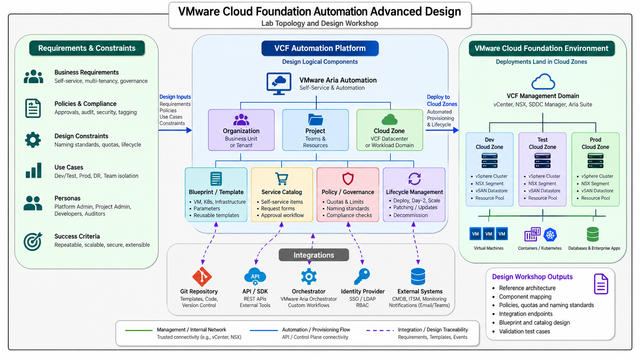Click the blue Automation / Provisioning Flow legend line

click(x=264, y=330)
